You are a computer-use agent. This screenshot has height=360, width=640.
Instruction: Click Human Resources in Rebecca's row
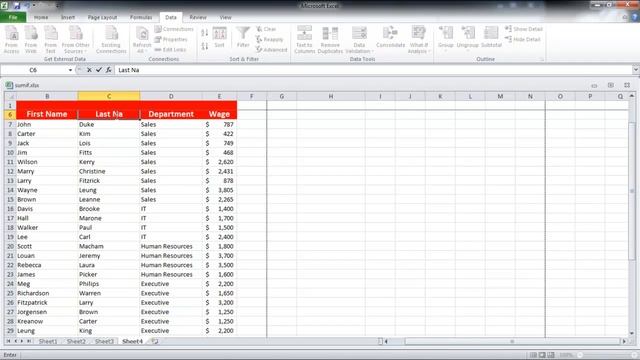(171, 265)
